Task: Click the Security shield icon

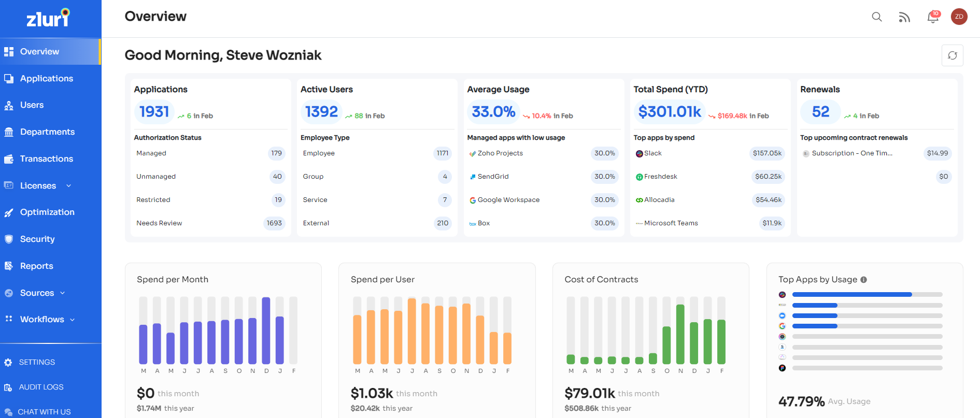Action: tap(9, 239)
